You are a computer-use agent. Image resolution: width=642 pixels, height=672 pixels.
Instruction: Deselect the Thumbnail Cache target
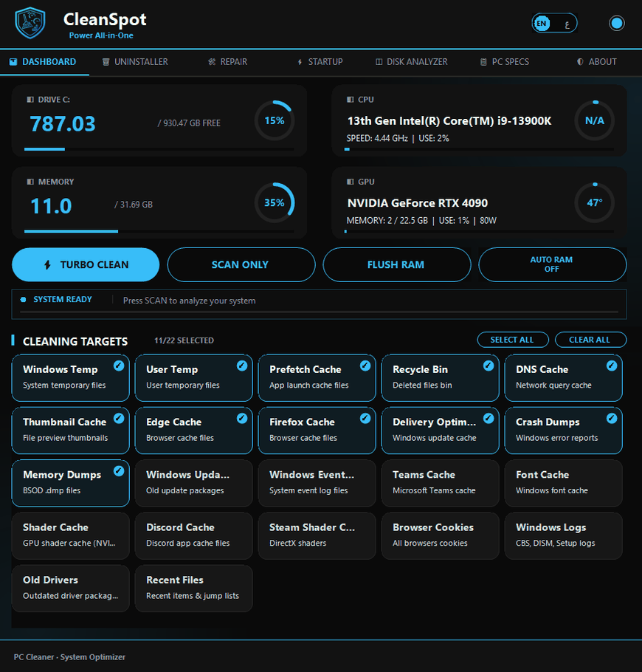pyautogui.click(x=71, y=431)
